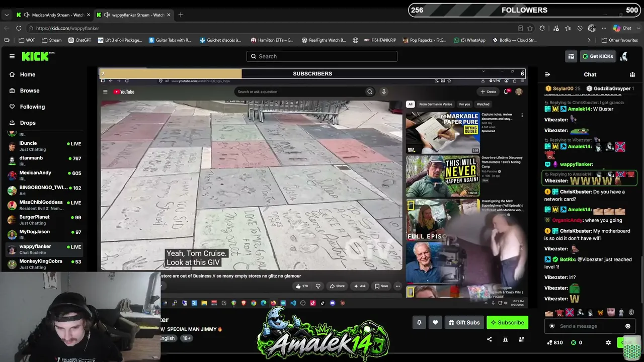Toggle notifications with the bell button

(419, 322)
